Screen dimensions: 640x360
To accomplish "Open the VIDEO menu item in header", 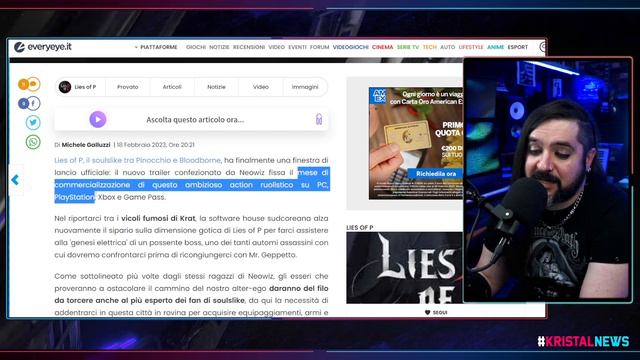I will (276, 47).
